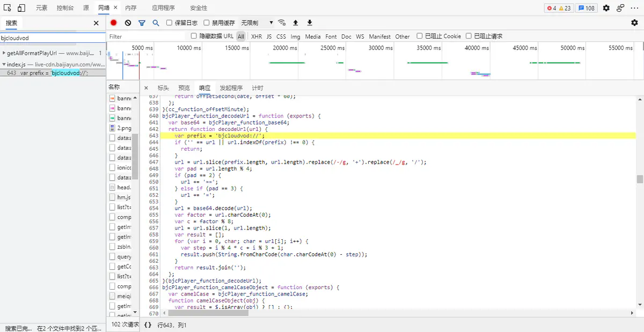Clear the network log

(128, 23)
